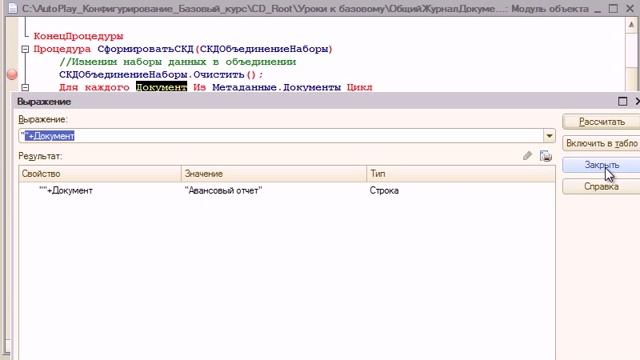
Task: Click the Тип column header
Action: pos(461,174)
